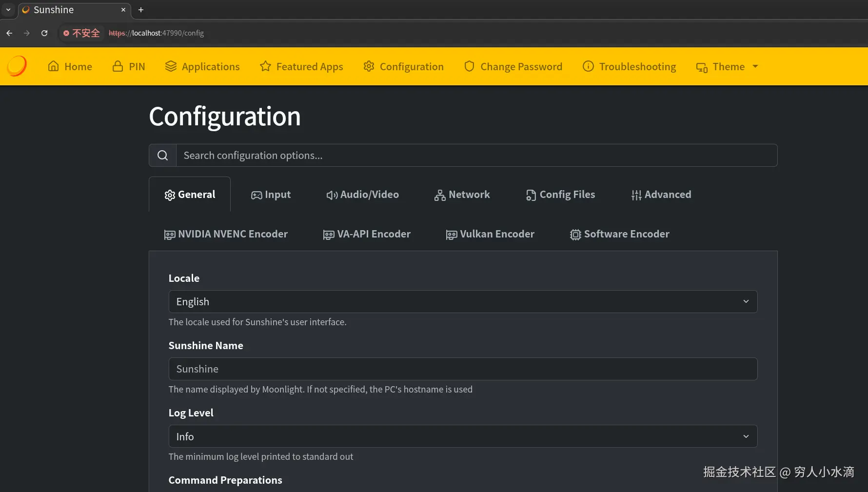Click the Change Password shield icon
868x492 pixels.
click(469, 66)
